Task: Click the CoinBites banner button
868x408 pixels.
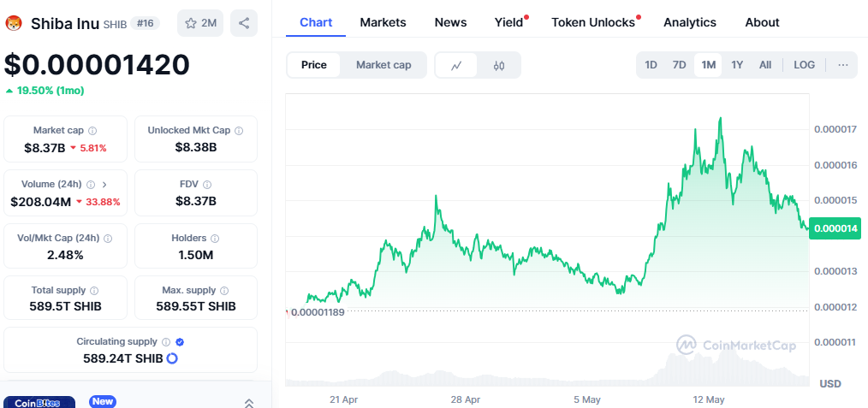Action: 39,403
